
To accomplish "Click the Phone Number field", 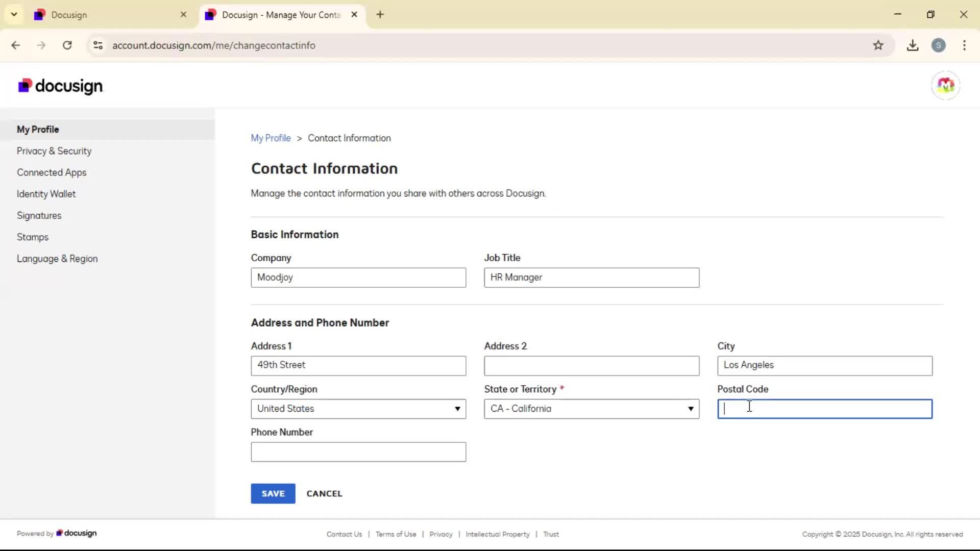I will pos(358,452).
